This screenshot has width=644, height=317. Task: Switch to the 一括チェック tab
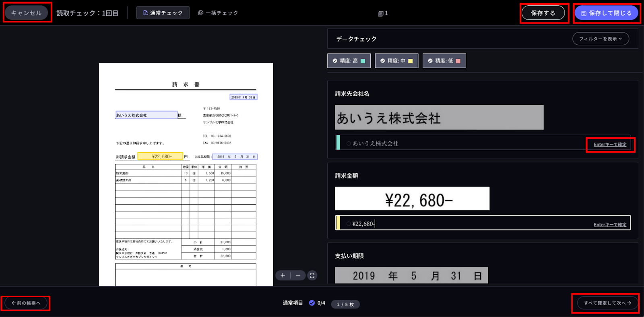(218, 13)
